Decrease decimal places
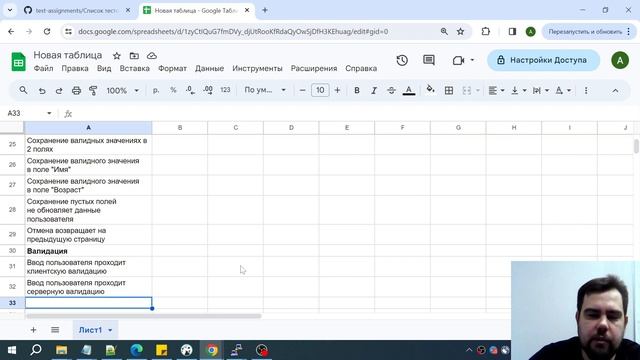Viewport: 640px width, 360px height. click(x=190, y=90)
